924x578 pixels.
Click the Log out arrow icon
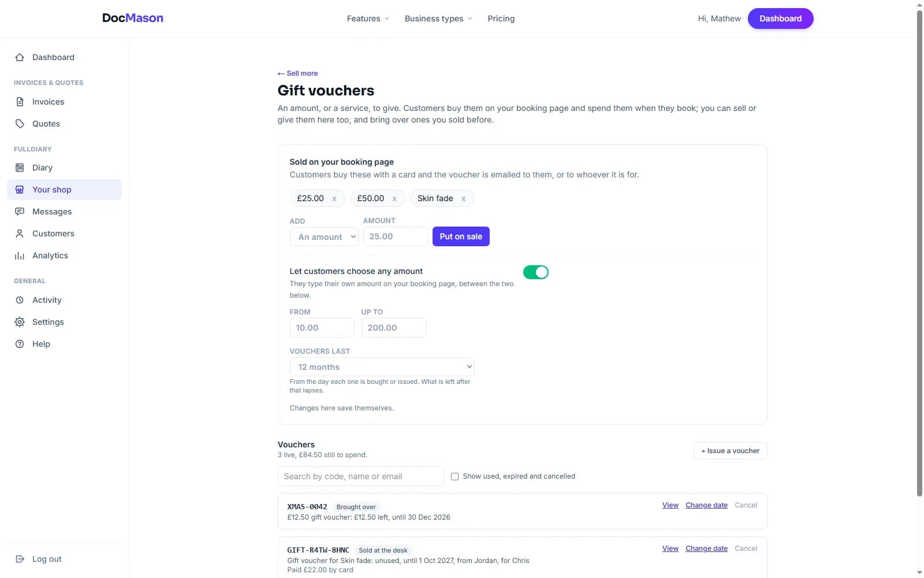(20, 559)
